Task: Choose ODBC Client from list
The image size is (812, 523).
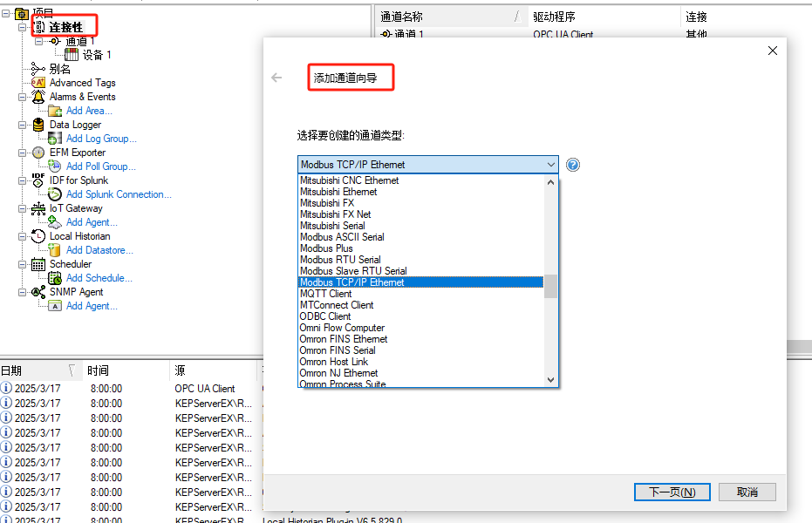Action: point(421,316)
